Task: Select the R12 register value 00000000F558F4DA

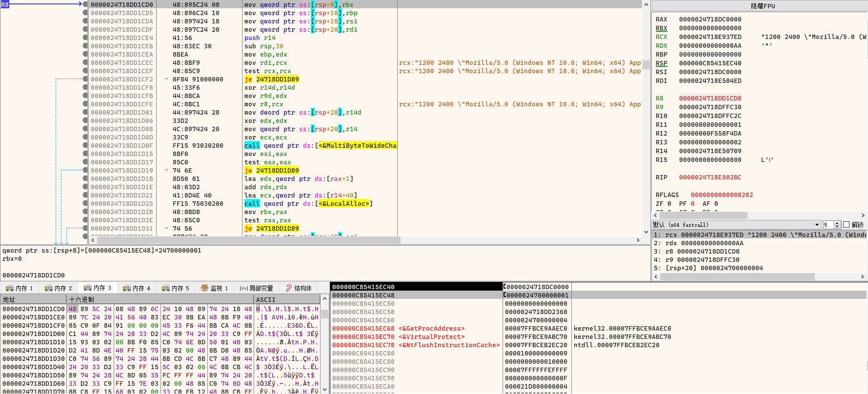Action: coord(710,134)
